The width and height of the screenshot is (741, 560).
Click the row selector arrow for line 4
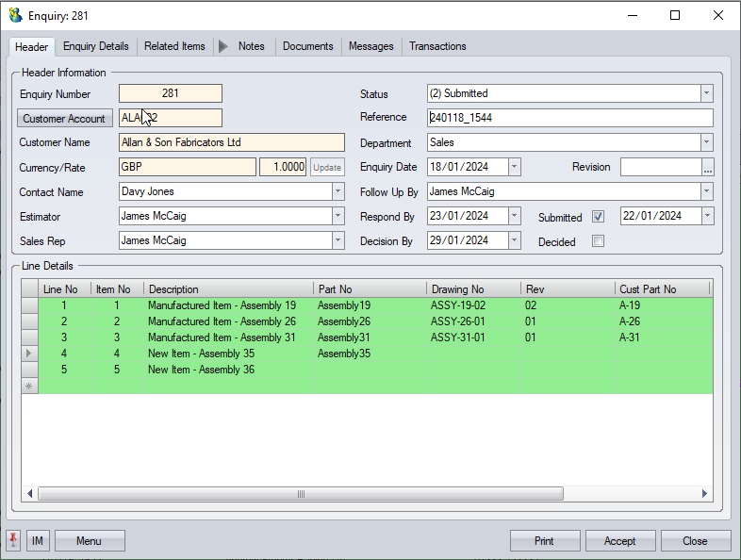pyautogui.click(x=29, y=354)
